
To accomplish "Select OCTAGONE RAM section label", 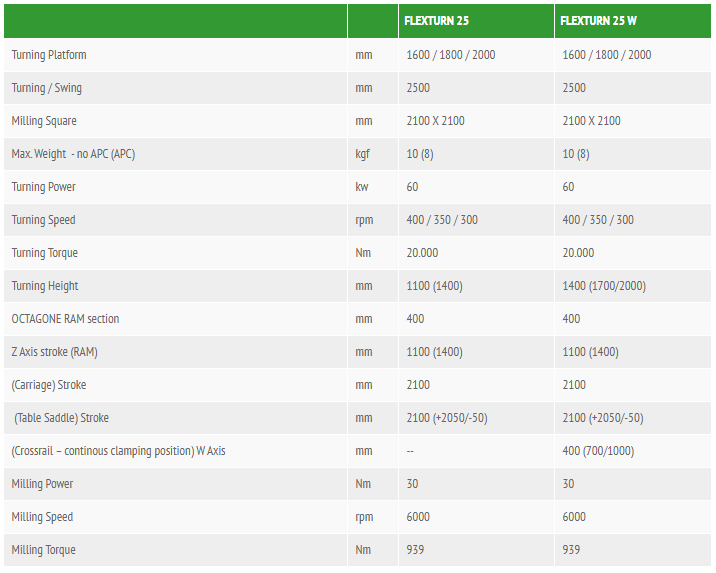I will pos(65,319).
